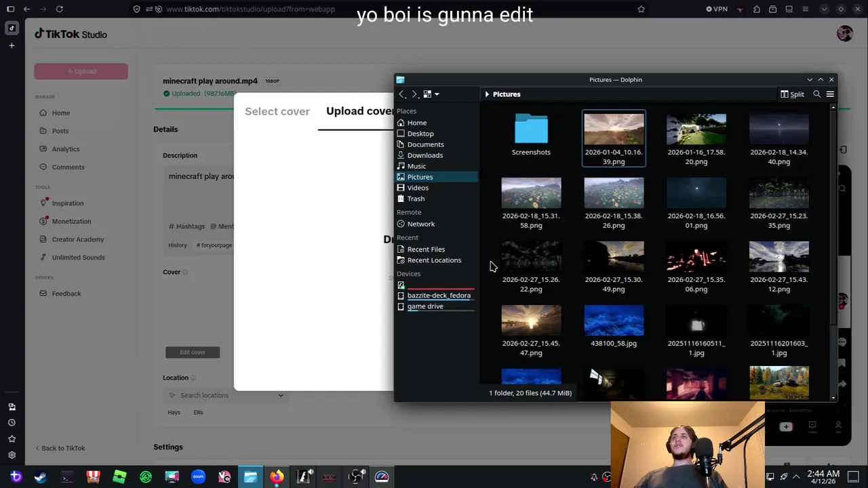Image resolution: width=868 pixels, height=488 pixels.
Task: Expand the Pictures breadcrumb arrow
Action: click(487, 94)
